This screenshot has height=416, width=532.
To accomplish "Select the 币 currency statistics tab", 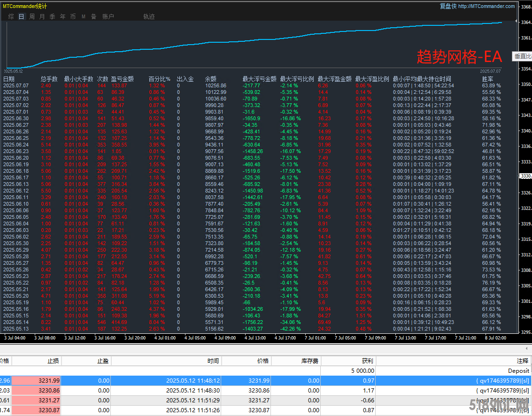I will click(x=73, y=16).
